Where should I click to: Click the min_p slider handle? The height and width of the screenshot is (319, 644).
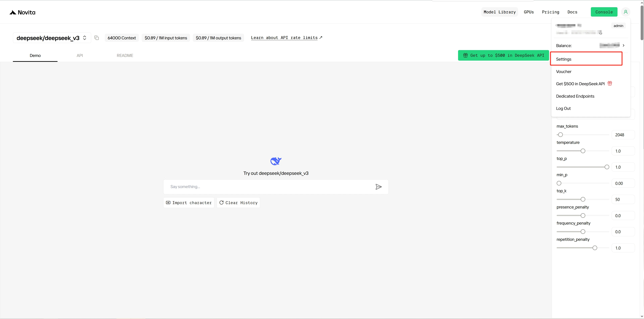559,183
